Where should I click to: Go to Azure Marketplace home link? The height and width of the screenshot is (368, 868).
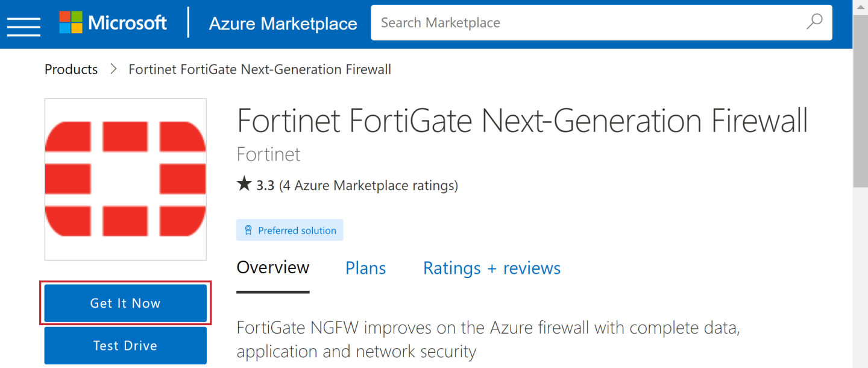pyautogui.click(x=283, y=24)
